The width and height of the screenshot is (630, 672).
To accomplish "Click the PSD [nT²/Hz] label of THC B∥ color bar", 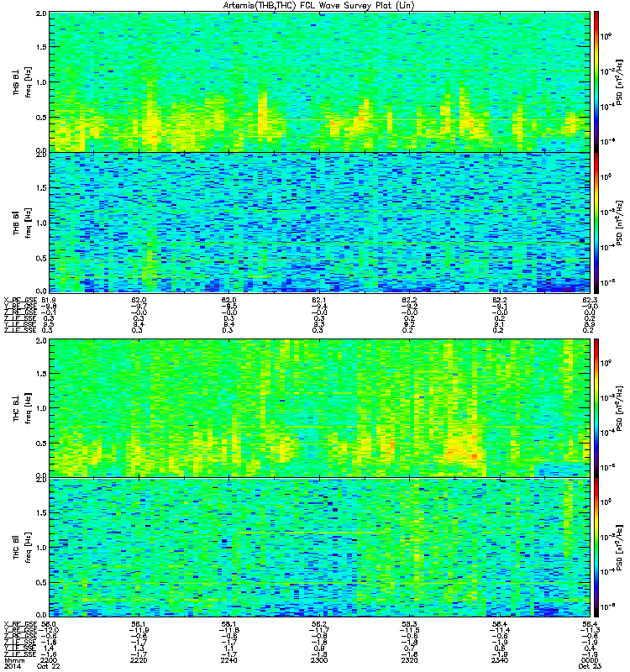I will tap(619, 548).
